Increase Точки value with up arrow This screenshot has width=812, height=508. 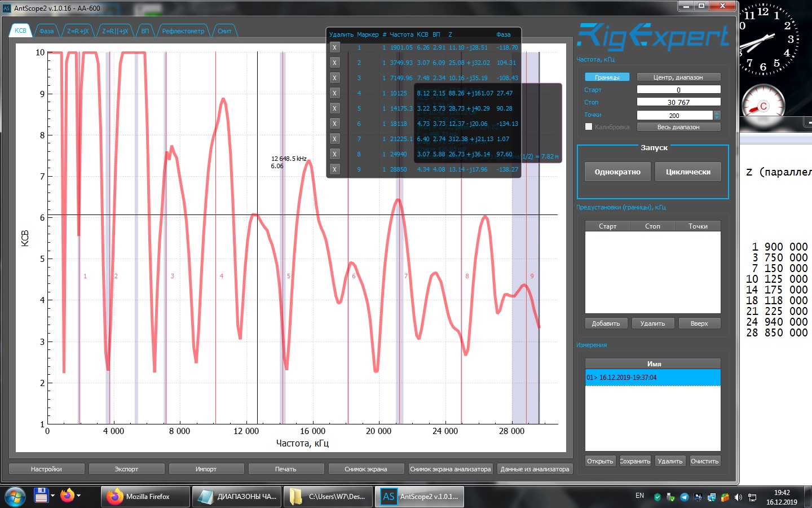click(717, 113)
